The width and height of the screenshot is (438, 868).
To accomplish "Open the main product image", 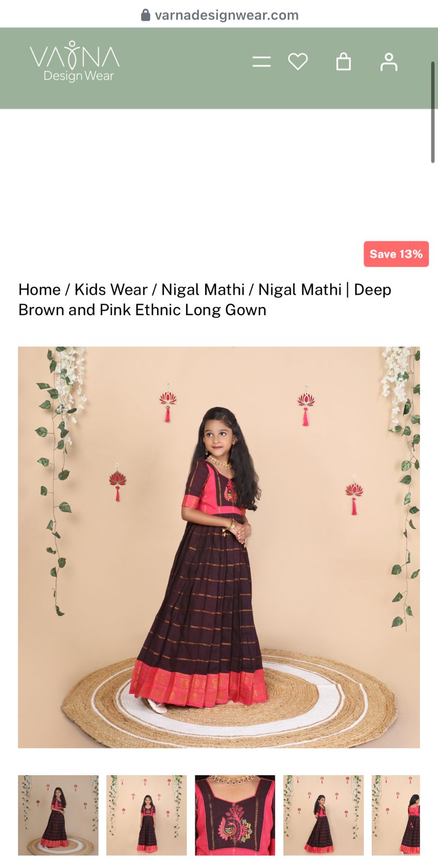I will tap(219, 547).
